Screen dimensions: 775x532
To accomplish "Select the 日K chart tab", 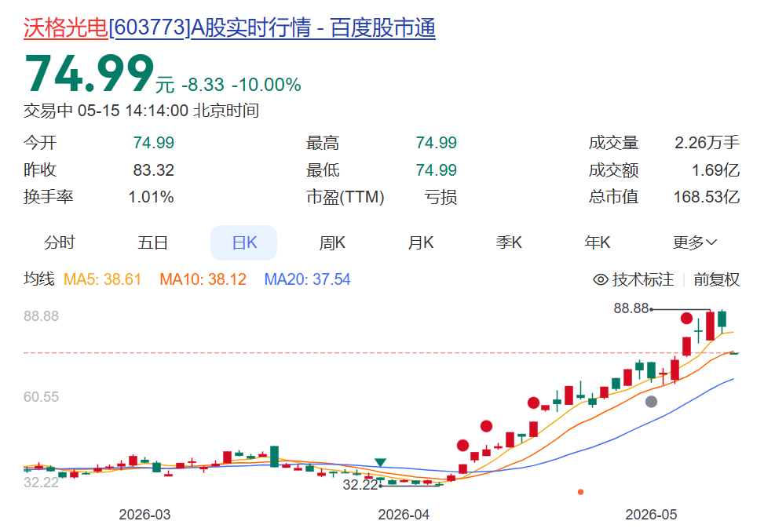I will click(243, 242).
